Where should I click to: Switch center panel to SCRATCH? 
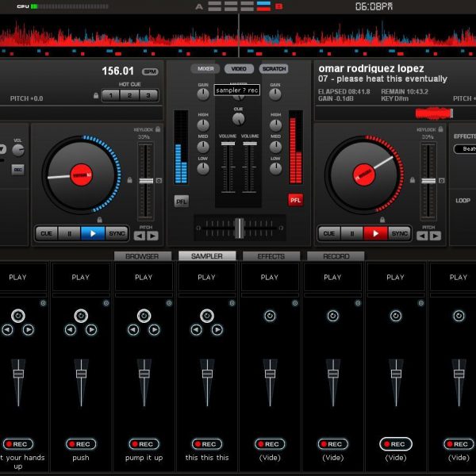coord(274,69)
